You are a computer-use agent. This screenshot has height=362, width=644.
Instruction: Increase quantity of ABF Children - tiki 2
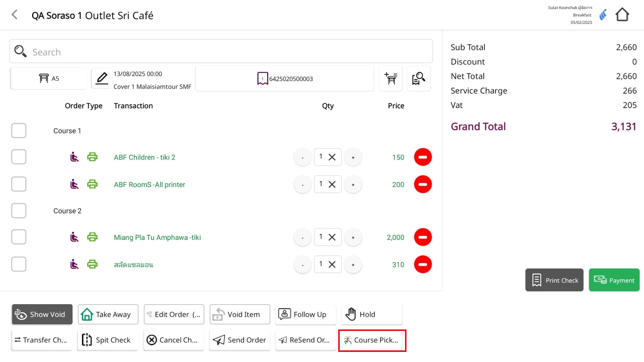(x=353, y=158)
